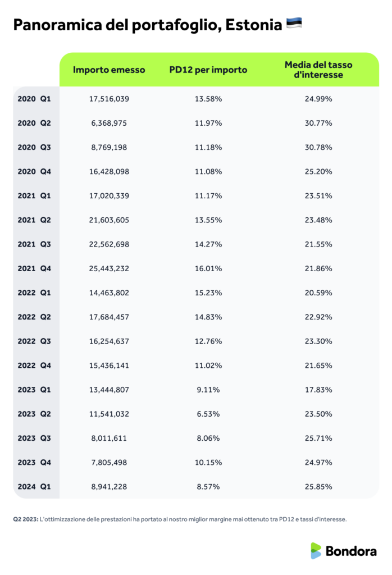
Task: Click the Q2 2023 footnote text
Action: [x=180, y=519]
